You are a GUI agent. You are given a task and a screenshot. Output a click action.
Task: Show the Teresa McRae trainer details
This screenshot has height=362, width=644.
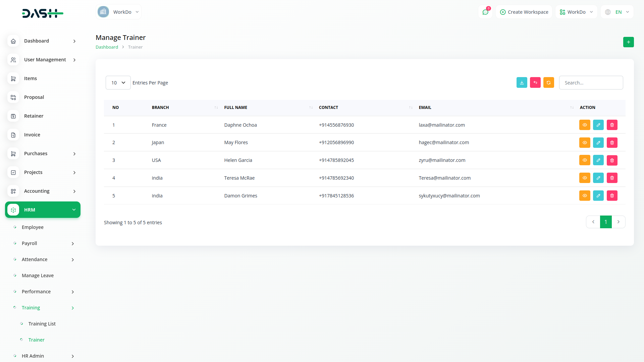[x=584, y=178]
